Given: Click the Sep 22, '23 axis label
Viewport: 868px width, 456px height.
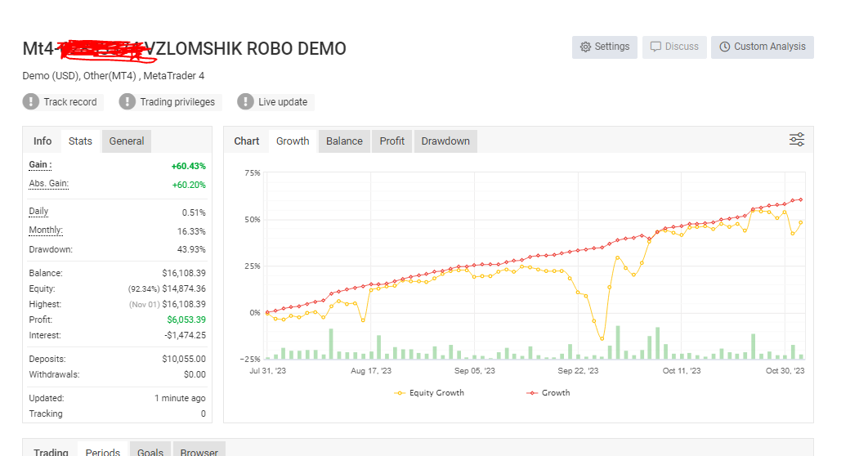Looking at the screenshot, I should pyautogui.click(x=578, y=371).
